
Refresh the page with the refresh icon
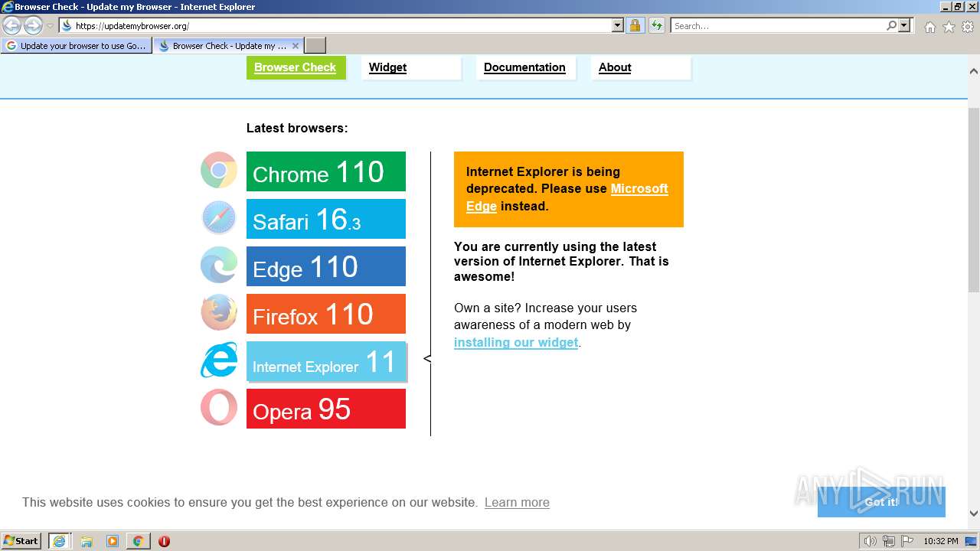(x=656, y=25)
